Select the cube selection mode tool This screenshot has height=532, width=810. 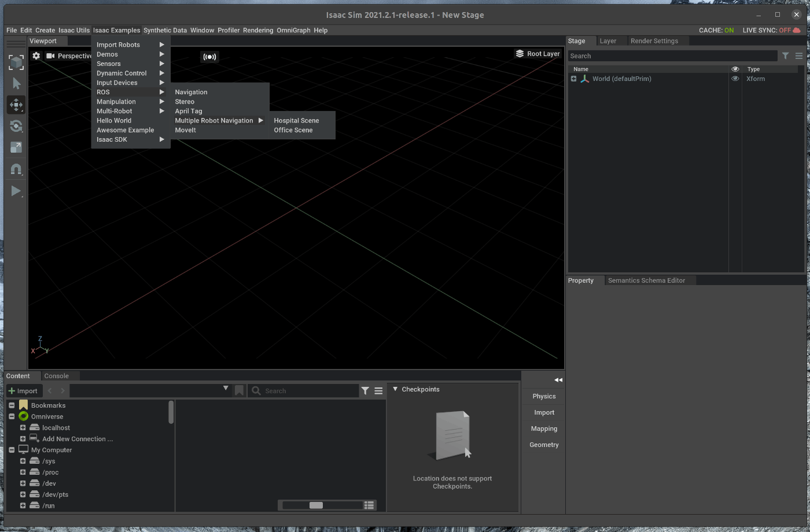(x=16, y=62)
